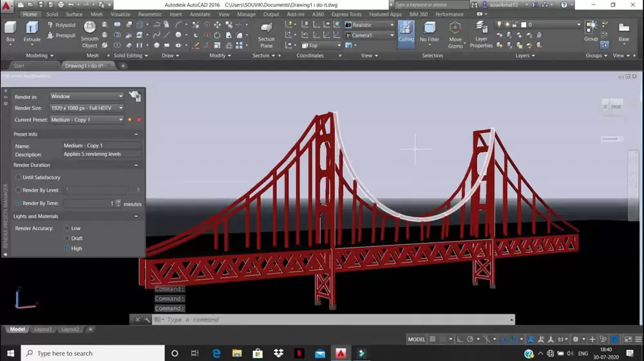This screenshot has width=644, height=361.
Task: Toggle the Culling selection button
Action: (406, 31)
